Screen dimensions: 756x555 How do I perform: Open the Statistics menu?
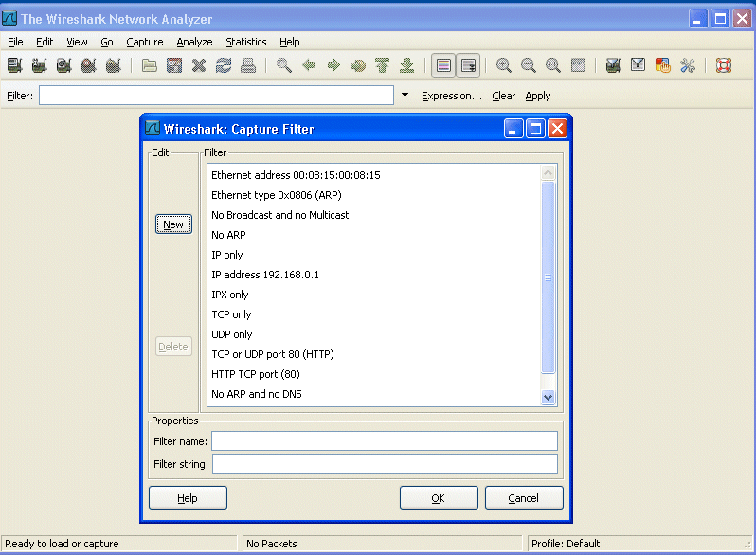coord(246,42)
